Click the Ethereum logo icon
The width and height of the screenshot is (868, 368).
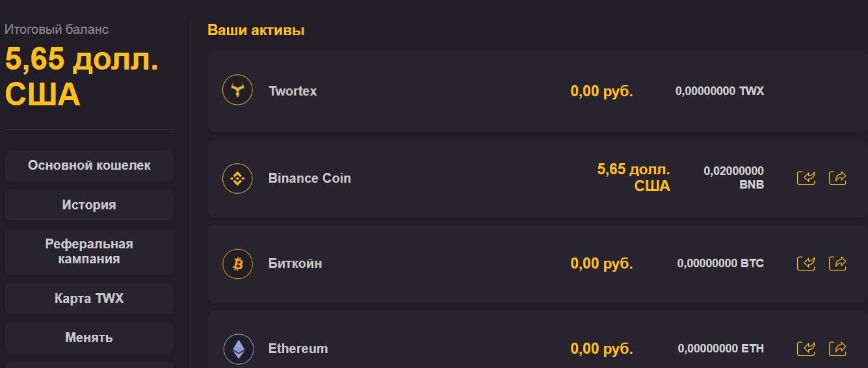(238, 348)
